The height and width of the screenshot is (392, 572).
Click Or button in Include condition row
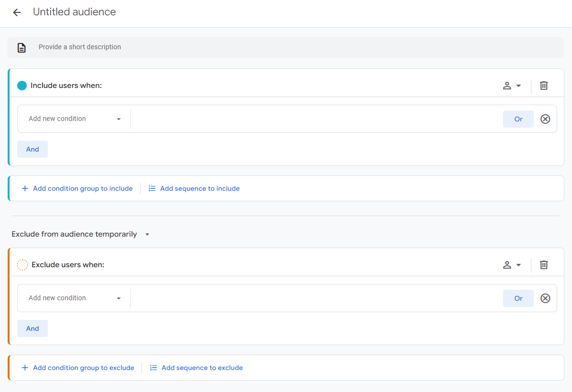pyautogui.click(x=518, y=119)
